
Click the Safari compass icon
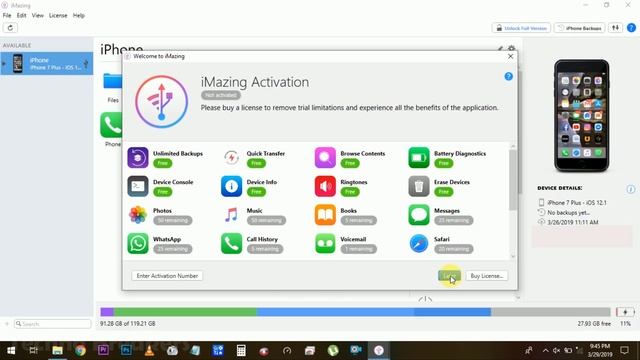pyautogui.click(x=419, y=243)
